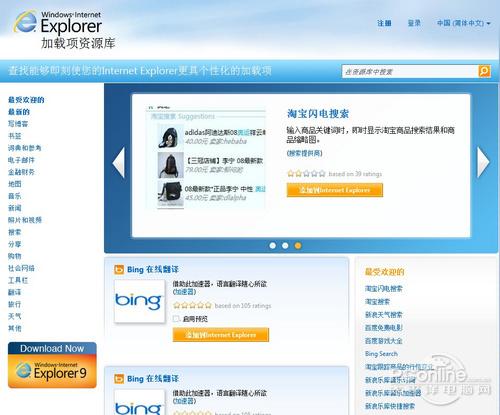The image size is (500, 415).
Task: Select the middle carousel indicator dot
Action: pyautogui.click(x=285, y=246)
